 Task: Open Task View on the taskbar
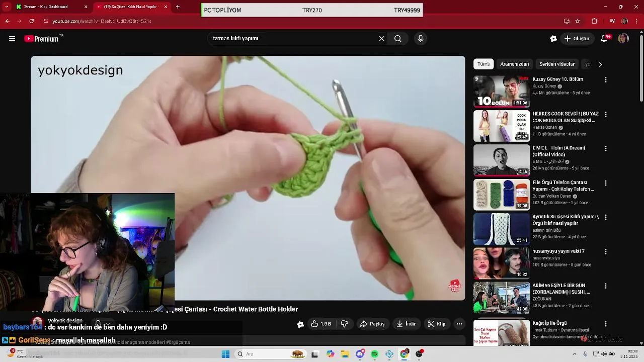[315, 354]
